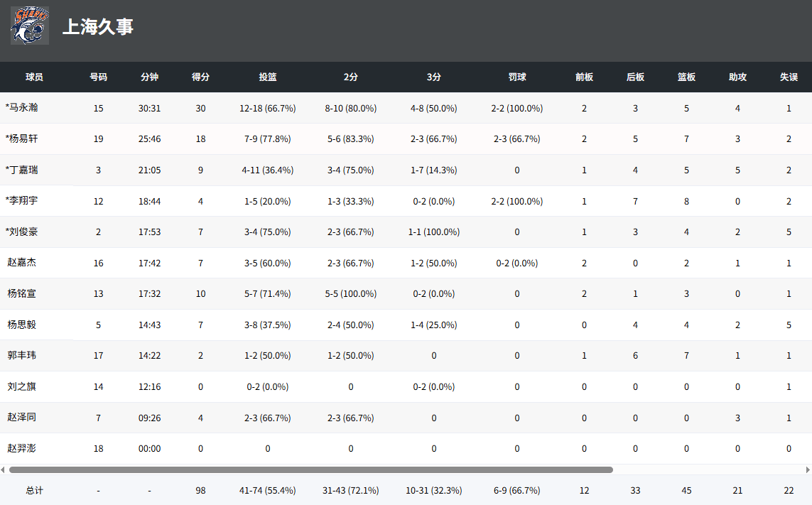
Task: Click the horizontal scrollbar left arrow
Action: (4, 469)
